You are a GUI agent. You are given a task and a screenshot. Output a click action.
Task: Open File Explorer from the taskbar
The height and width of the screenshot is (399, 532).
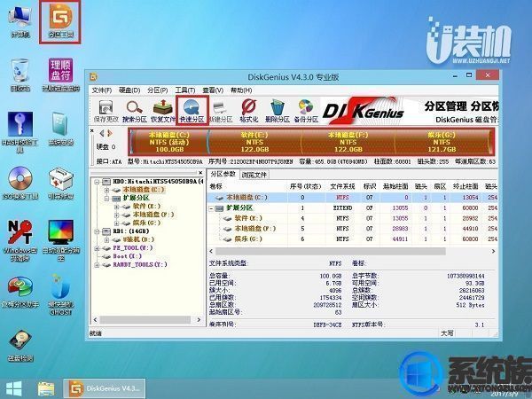[x=46, y=389]
